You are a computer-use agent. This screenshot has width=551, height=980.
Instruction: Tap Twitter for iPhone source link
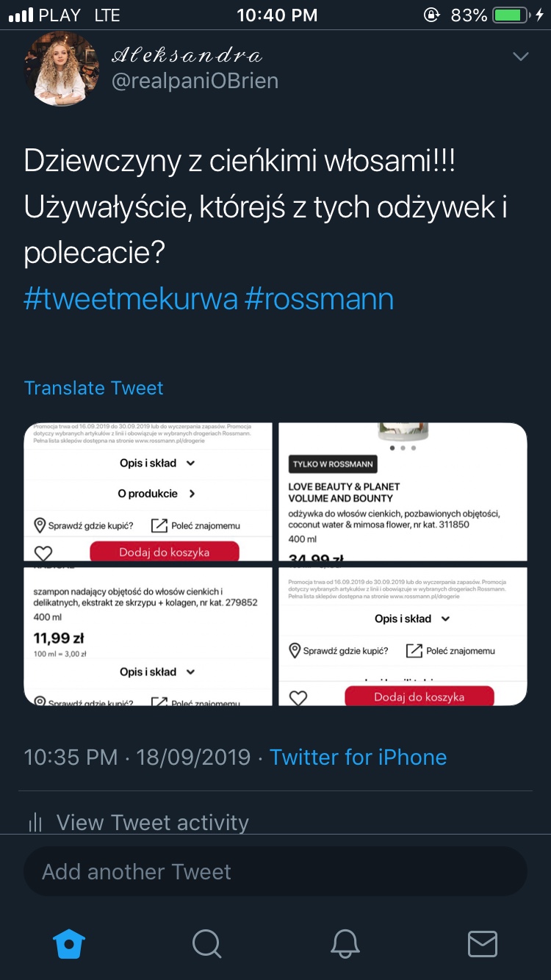358,757
